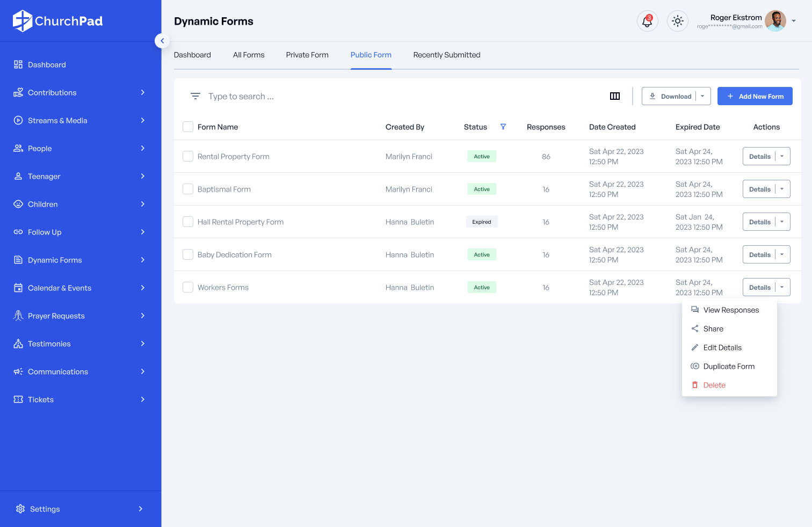Open Roger Ekstrom profile avatar
This screenshot has height=527, width=812.
click(x=775, y=21)
